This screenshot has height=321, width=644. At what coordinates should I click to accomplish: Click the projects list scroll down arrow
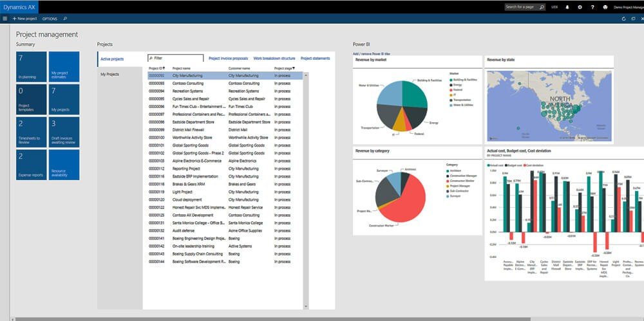[305, 306]
